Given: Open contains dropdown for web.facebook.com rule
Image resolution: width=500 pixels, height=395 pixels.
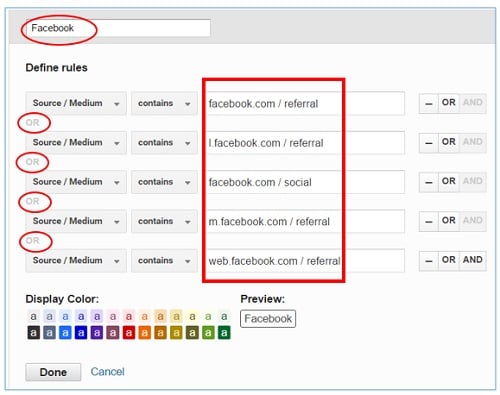Looking at the screenshot, I should coord(164,261).
